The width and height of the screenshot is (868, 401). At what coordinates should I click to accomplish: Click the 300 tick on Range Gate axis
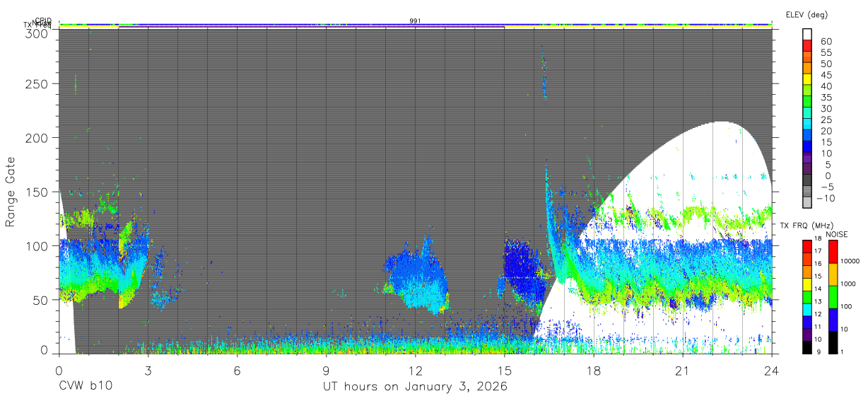pyautogui.click(x=37, y=33)
